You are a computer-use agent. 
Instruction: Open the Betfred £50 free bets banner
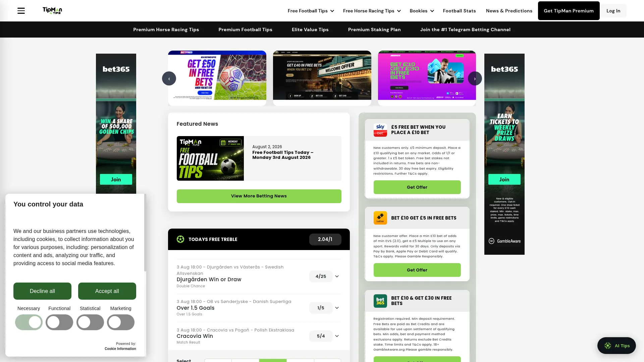(217, 75)
